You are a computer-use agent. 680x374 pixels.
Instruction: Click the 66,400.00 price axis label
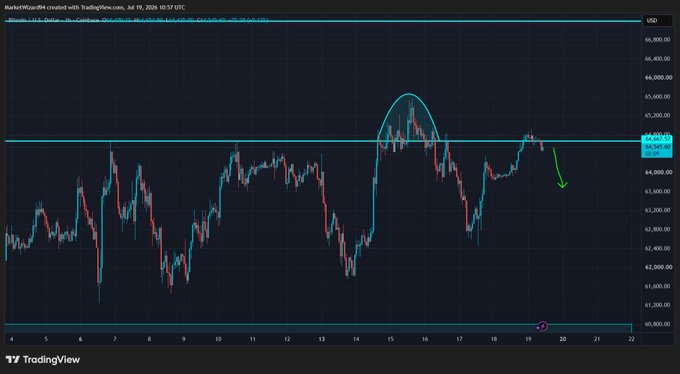[x=658, y=59]
